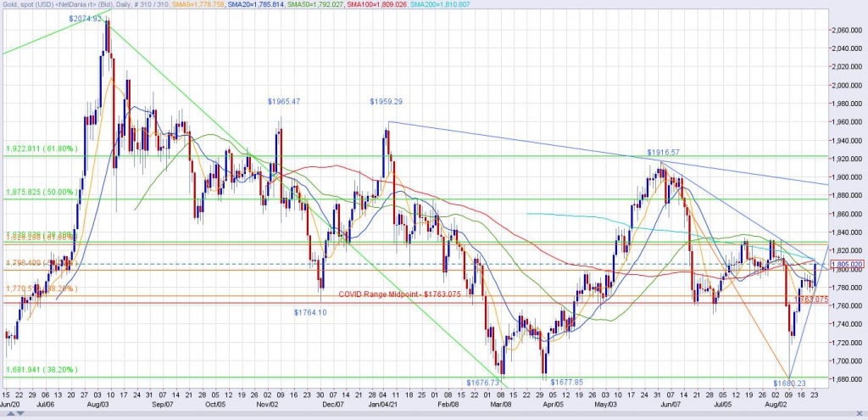Click the 1,720.000 price axis label
This screenshot has height=420, width=868.
pyautogui.click(x=848, y=343)
